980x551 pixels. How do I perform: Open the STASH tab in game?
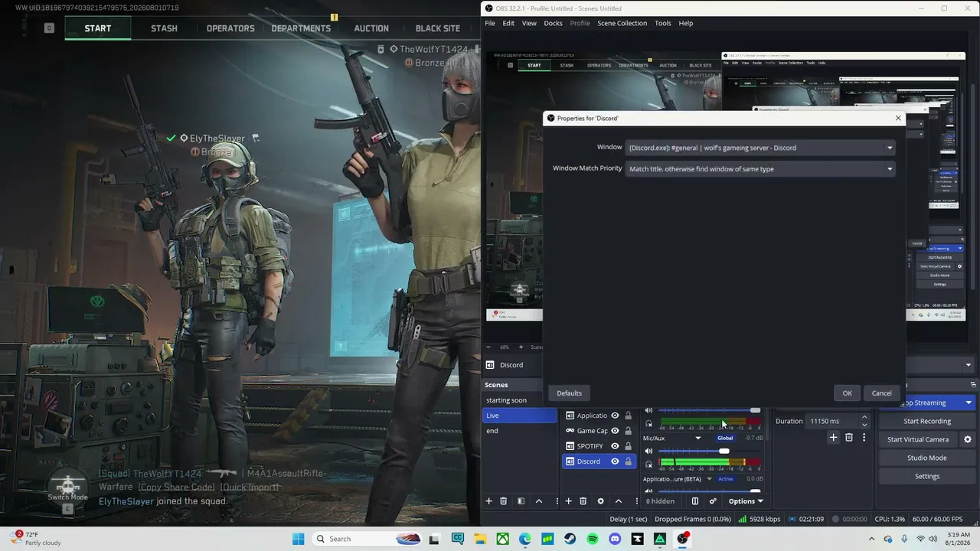click(164, 28)
